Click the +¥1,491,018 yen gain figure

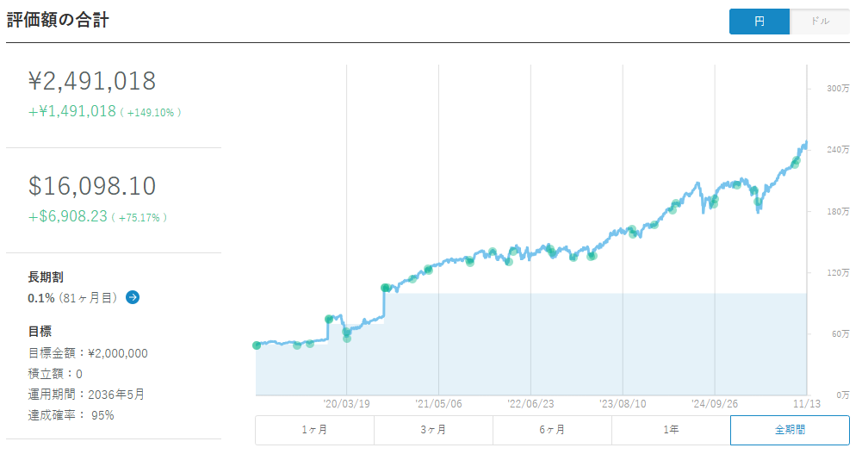[x=72, y=111]
